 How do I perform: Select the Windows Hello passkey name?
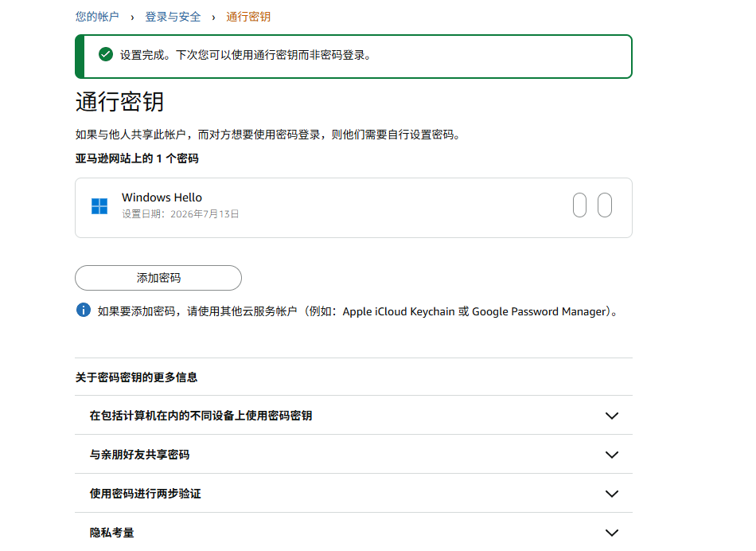(x=162, y=197)
